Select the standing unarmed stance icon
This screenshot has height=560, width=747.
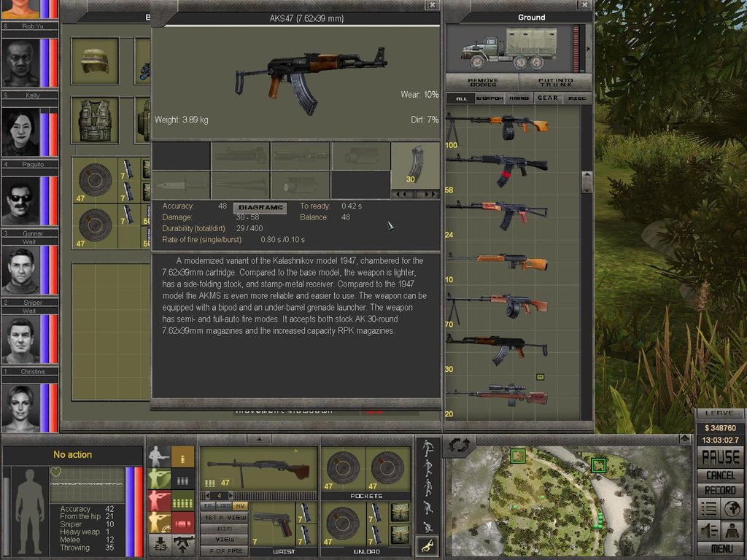(x=159, y=456)
